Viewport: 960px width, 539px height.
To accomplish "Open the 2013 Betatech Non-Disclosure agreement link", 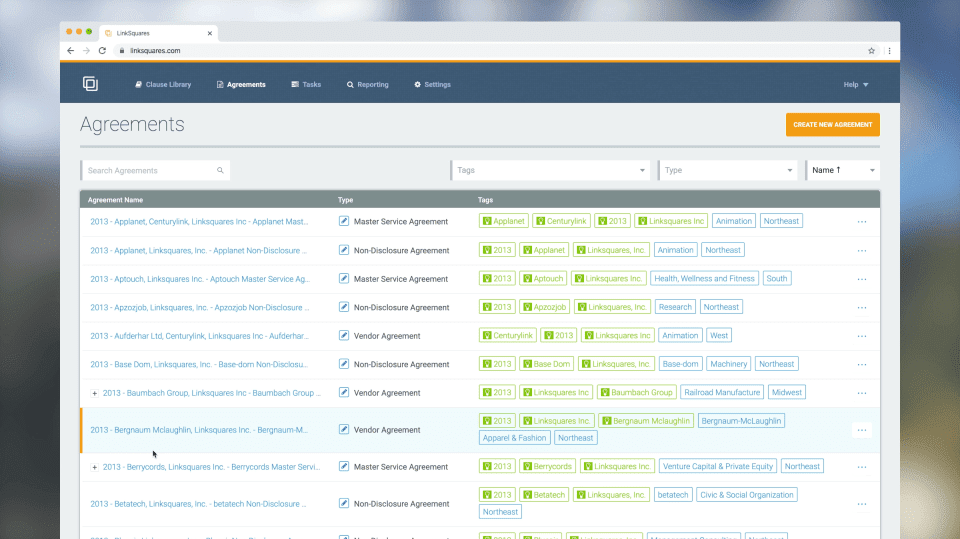I will (x=198, y=504).
